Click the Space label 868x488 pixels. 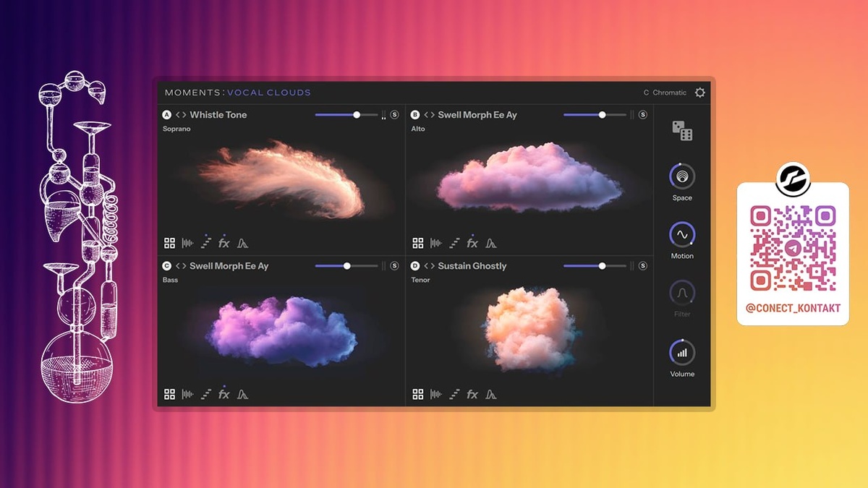tap(682, 197)
